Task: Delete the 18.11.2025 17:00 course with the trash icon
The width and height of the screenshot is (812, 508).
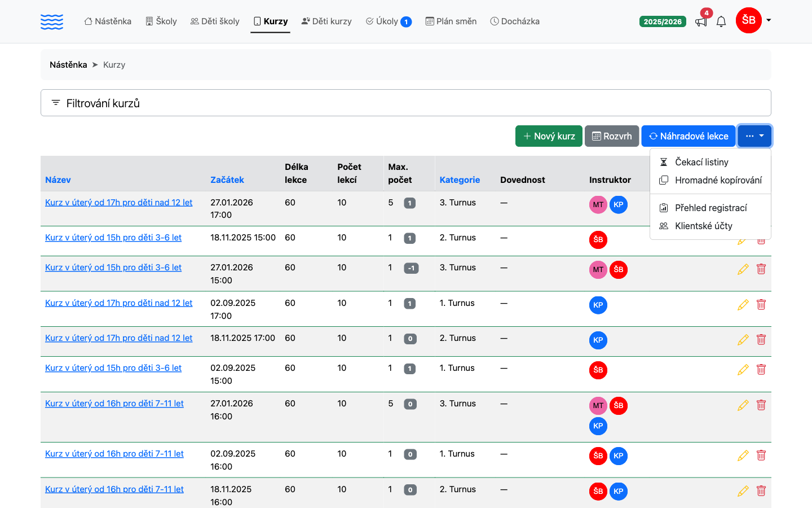Action: pyautogui.click(x=761, y=340)
